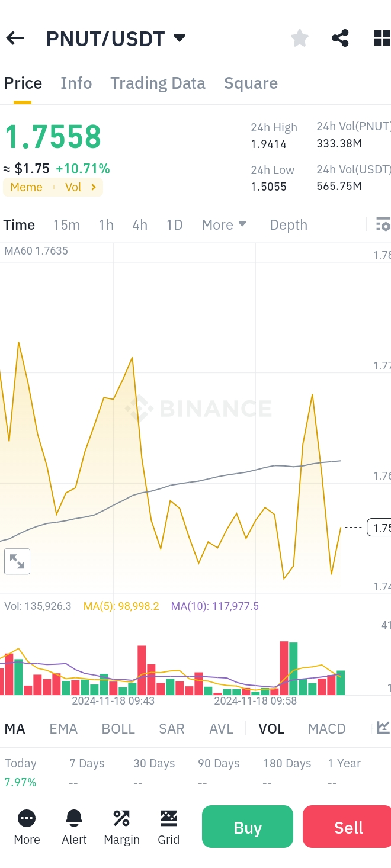Open the PNUT/USDT pair dropdown
This screenshot has height=868, width=391.
[180, 38]
